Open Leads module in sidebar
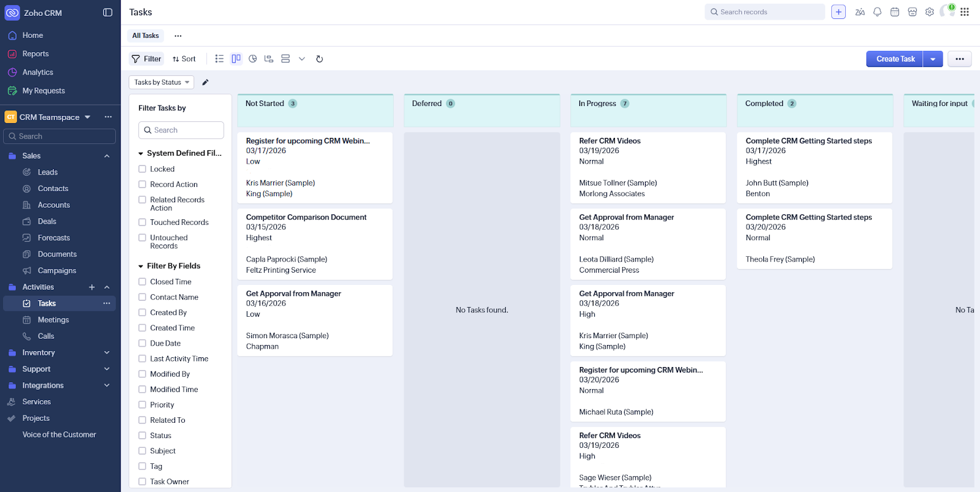The width and height of the screenshot is (980, 492). (x=48, y=172)
